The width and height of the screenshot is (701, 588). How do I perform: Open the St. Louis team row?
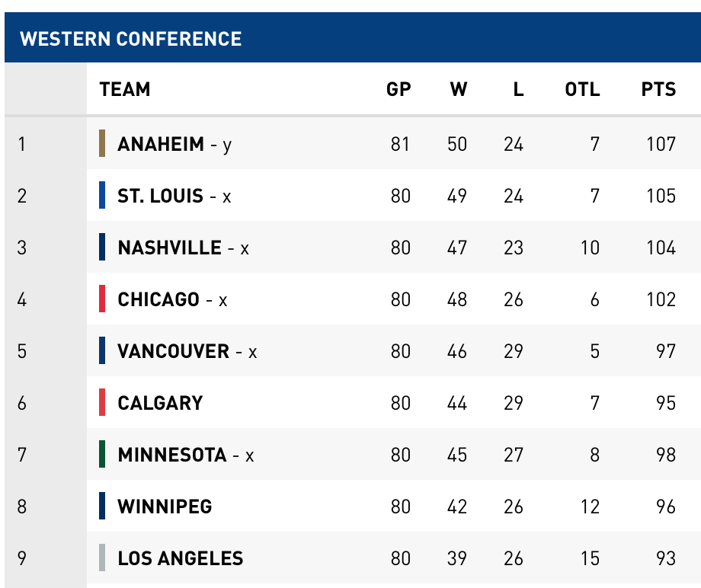(x=161, y=196)
